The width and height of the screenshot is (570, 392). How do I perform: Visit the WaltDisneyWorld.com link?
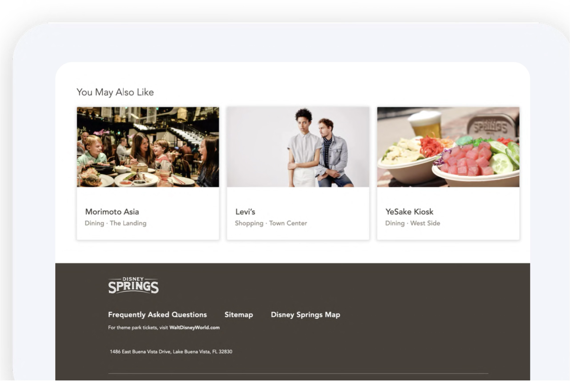pos(195,328)
